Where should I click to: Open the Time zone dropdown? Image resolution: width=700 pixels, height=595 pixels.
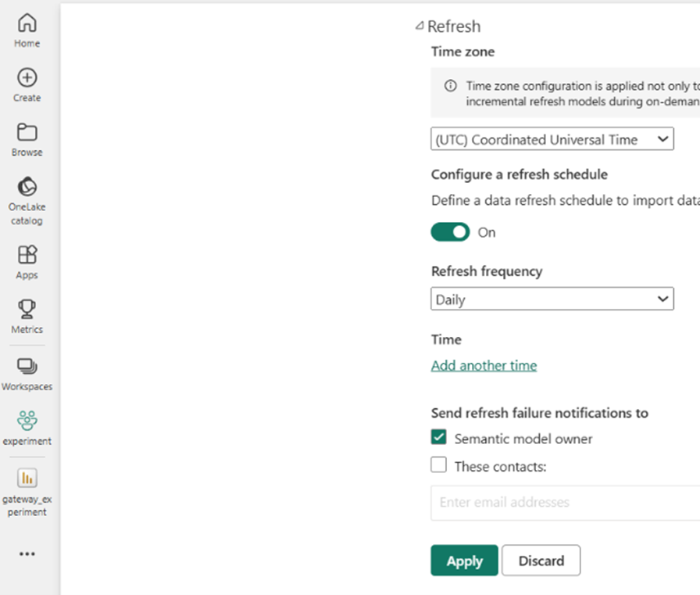(552, 140)
